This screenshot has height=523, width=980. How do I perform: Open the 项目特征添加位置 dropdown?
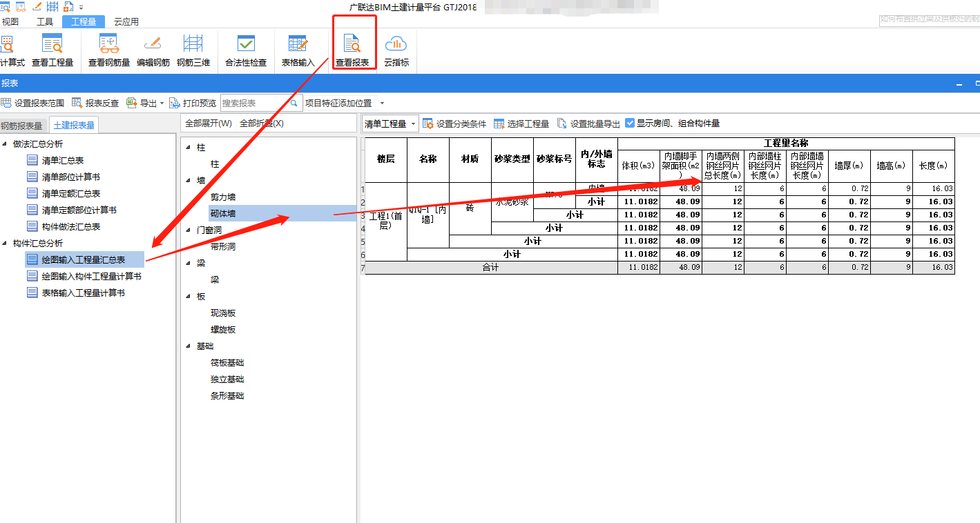382,103
